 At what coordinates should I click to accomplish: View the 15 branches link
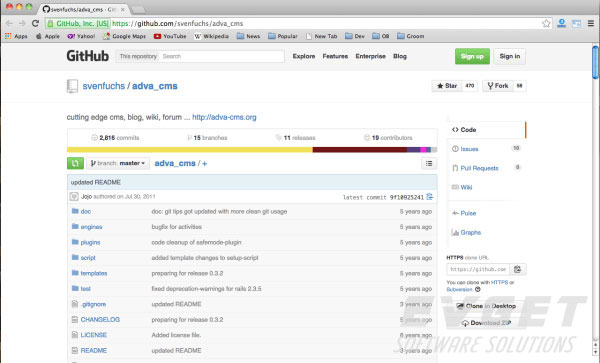point(207,138)
